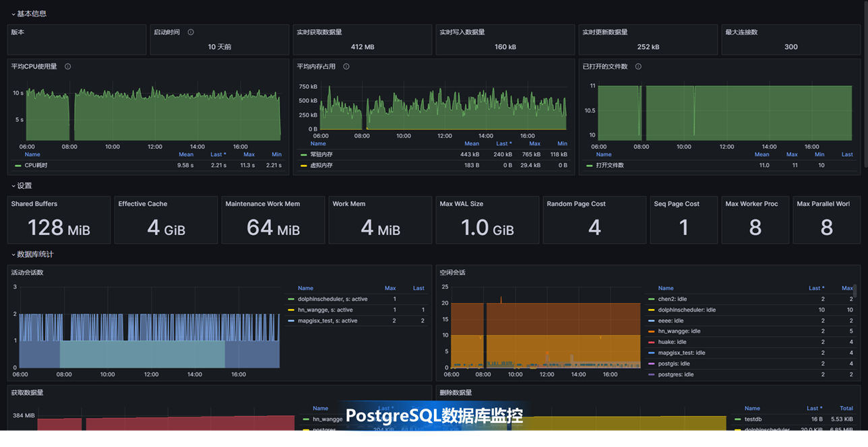868x447 pixels.
Task: Click the '10 天前' uptime value
Action: [220, 47]
